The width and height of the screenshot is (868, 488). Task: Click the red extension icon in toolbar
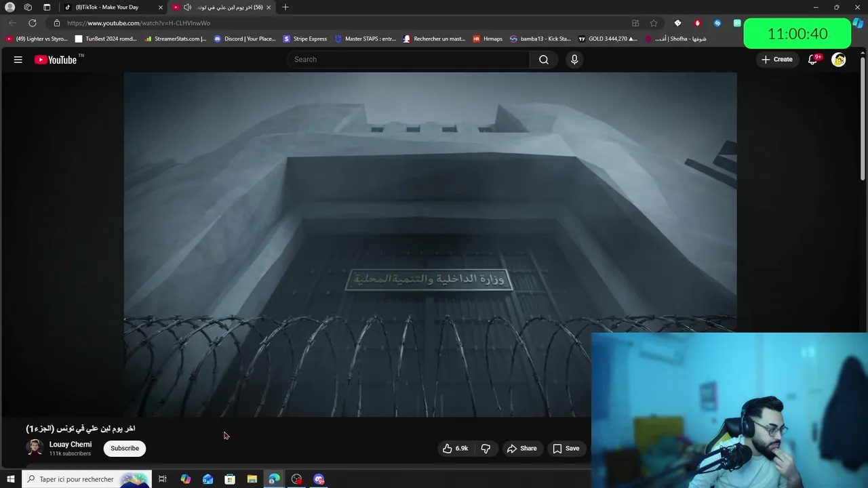(x=697, y=23)
